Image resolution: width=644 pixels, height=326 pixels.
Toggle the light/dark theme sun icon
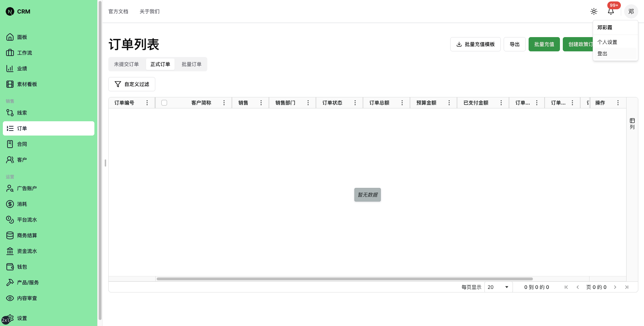click(x=594, y=11)
